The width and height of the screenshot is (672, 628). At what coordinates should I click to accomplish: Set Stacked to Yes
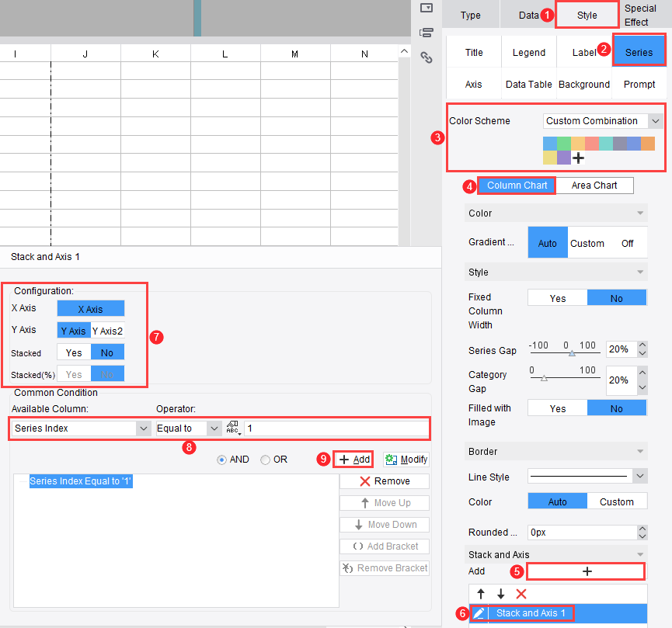(74, 352)
